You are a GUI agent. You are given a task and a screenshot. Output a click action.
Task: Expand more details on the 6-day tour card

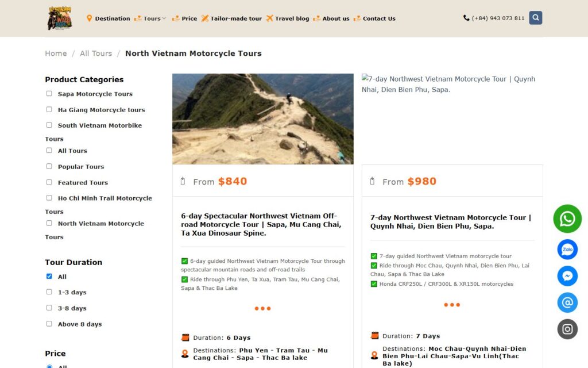coord(262,308)
